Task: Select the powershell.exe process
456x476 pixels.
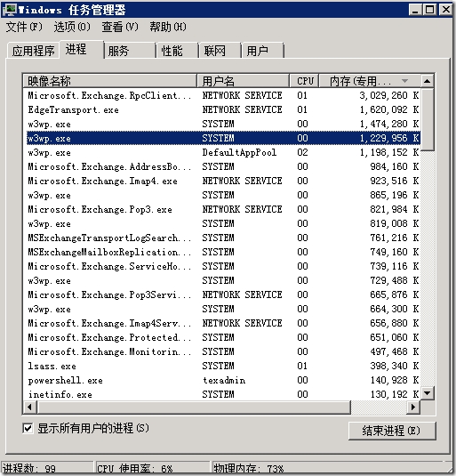Action: tap(222, 381)
